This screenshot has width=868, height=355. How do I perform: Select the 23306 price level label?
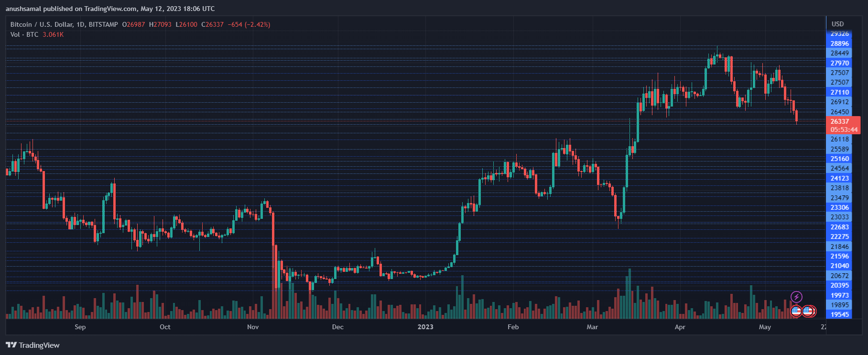(839, 207)
